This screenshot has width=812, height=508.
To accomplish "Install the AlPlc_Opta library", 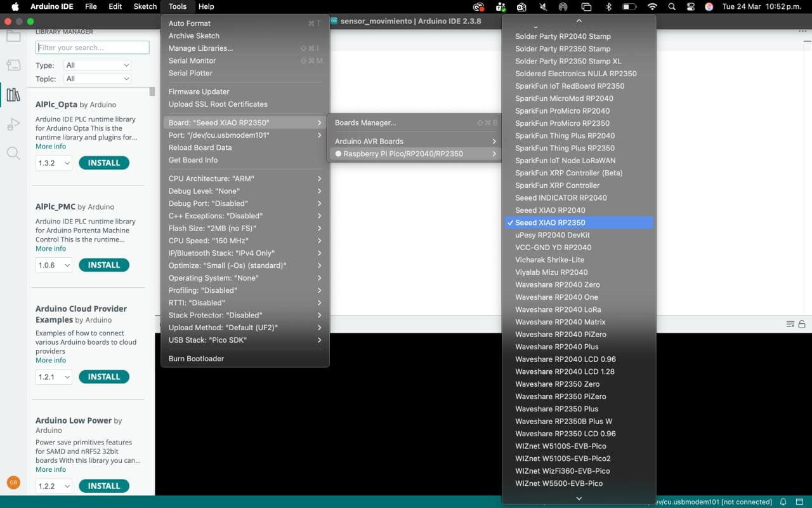I will 104,163.
